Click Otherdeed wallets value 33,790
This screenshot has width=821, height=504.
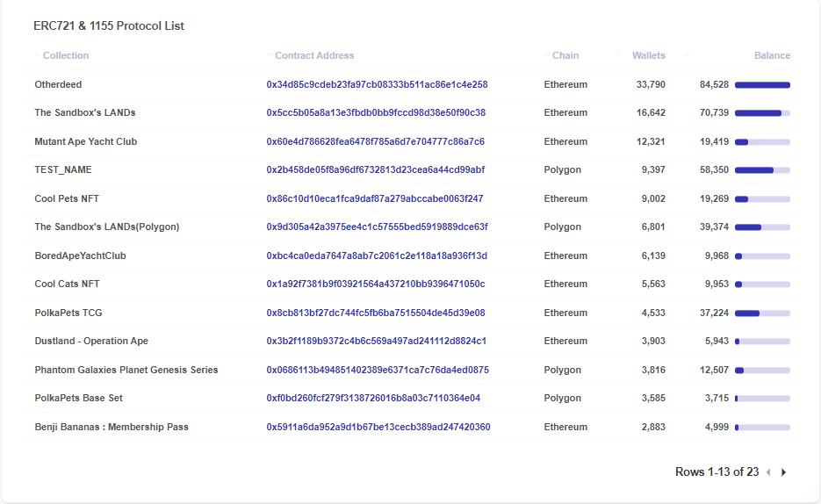[x=651, y=84]
